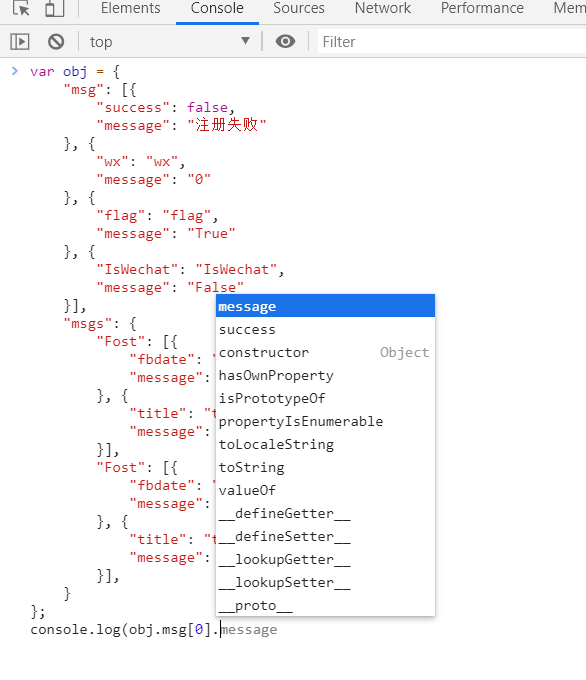Choose __lookupSetter__ suggestion
The image size is (586, 680).
click(x=325, y=582)
